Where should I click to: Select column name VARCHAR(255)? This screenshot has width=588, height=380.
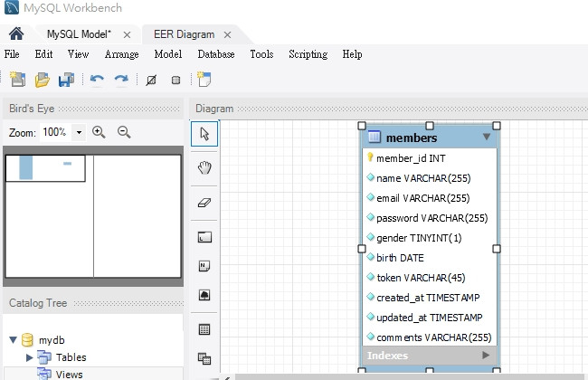(423, 178)
